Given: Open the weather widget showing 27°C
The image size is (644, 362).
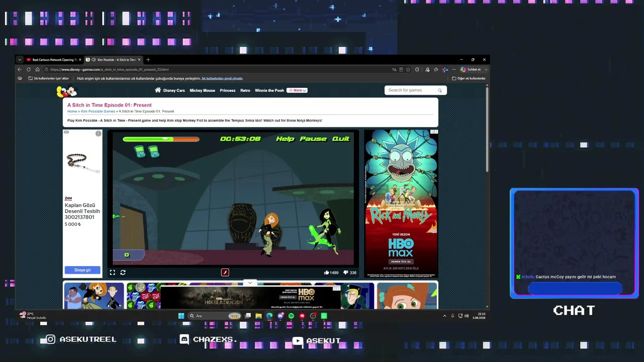Looking at the screenshot, I should pos(33,315).
